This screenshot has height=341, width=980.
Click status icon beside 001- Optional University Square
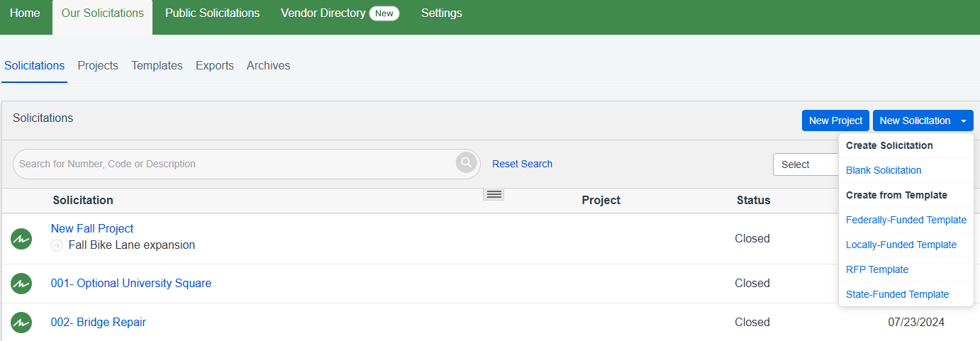[x=21, y=284]
